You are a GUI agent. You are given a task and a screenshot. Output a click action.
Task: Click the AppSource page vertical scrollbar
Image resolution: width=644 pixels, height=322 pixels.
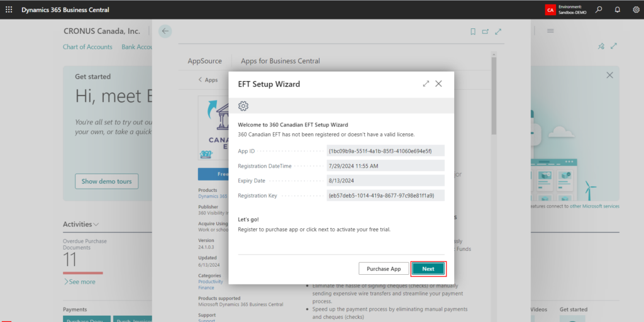click(x=494, y=96)
